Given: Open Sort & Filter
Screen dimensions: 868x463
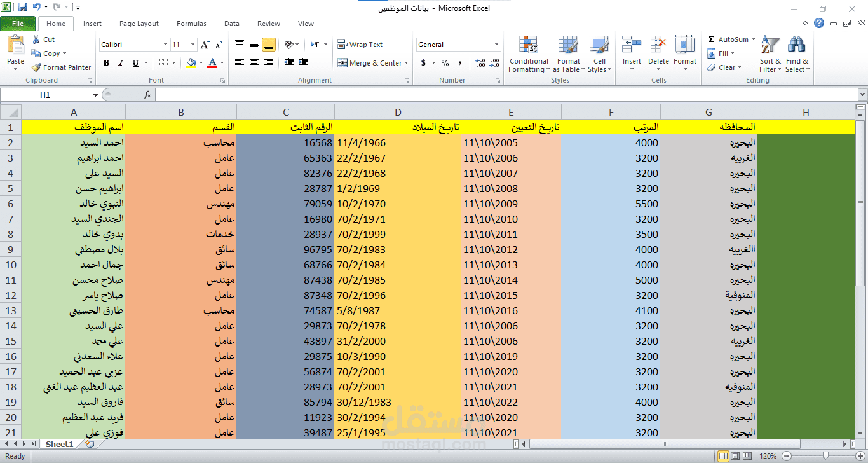Looking at the screenshot, I should click(x=770, y=54).
